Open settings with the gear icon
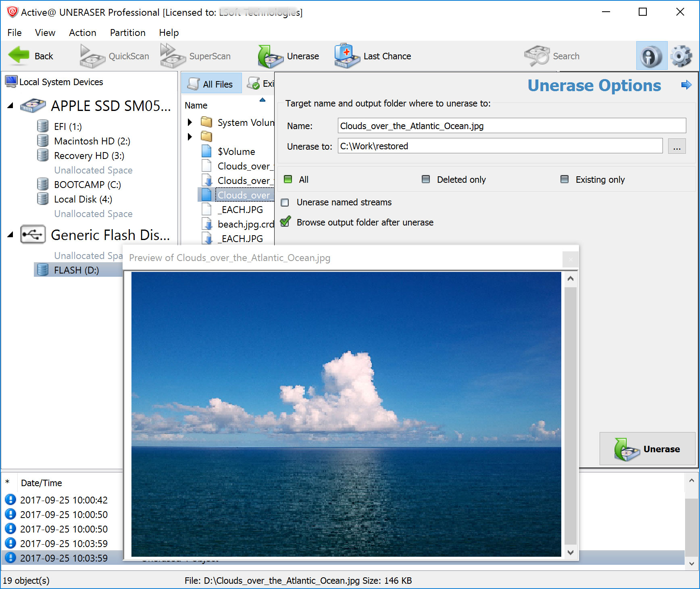Viewport: 700px width, 589px height. pos(681,56)
